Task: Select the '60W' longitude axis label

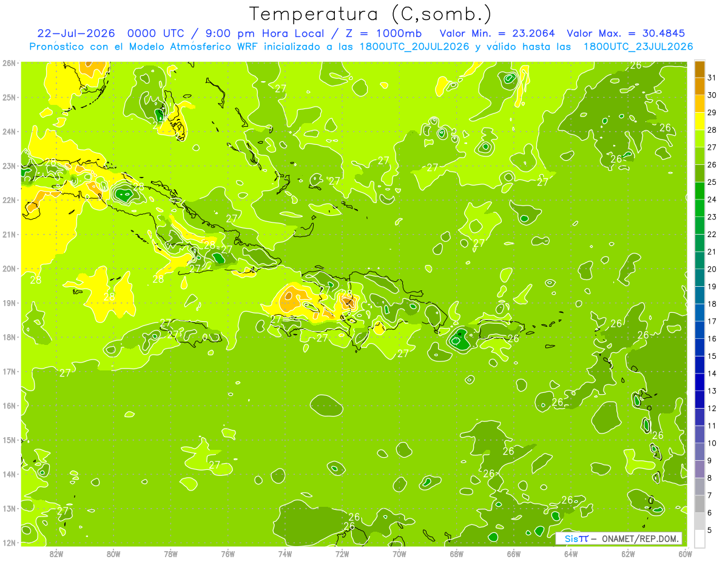Action: (x=685, y=554)
